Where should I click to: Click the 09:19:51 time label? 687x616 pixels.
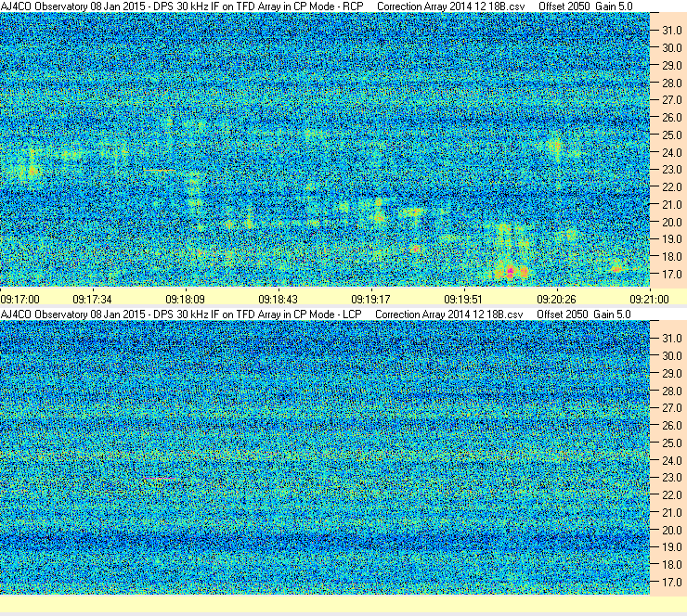coord(463,300)
